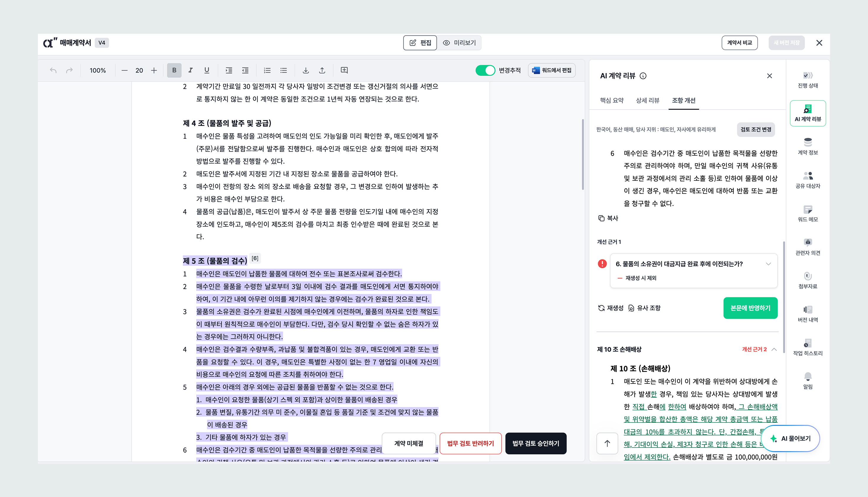Expand the 물품의 소유권 question chevron
This screenshot has height=497, width=868.
[x=768, y=264]
